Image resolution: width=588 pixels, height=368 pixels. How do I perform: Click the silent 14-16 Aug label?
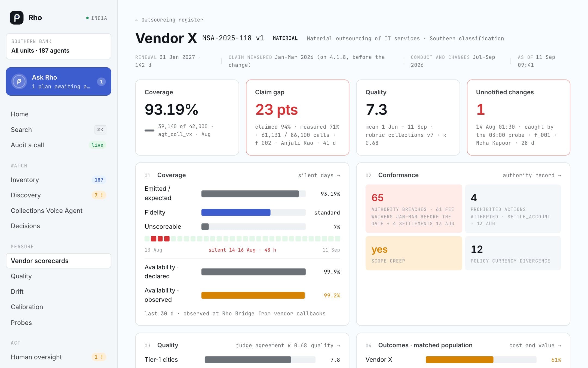242,250
